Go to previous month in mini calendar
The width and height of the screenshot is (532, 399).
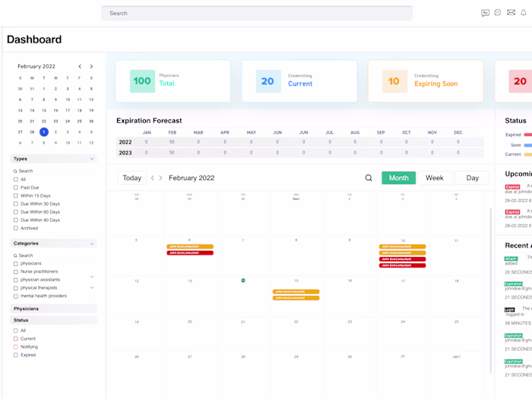[80, 67]
